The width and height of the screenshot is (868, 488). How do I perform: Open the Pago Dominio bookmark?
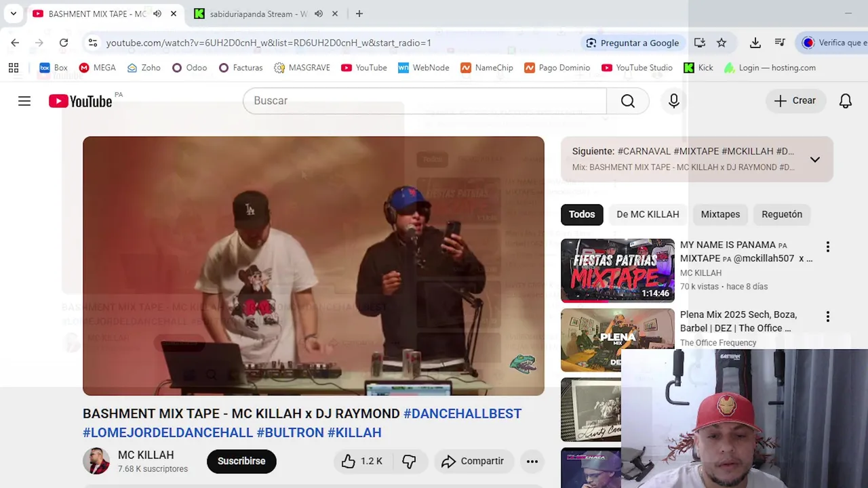557,68
